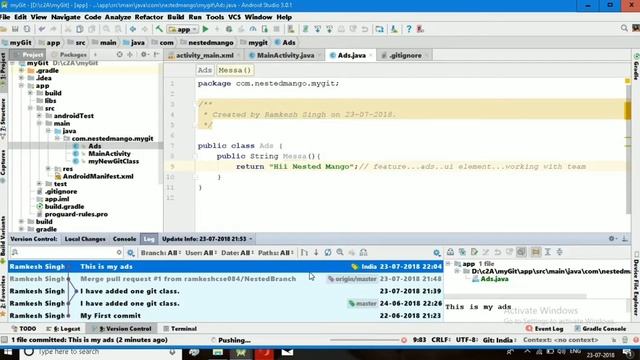
Task: Click the IntelliSort icon next to Paths filter
Action: [304, 252]
